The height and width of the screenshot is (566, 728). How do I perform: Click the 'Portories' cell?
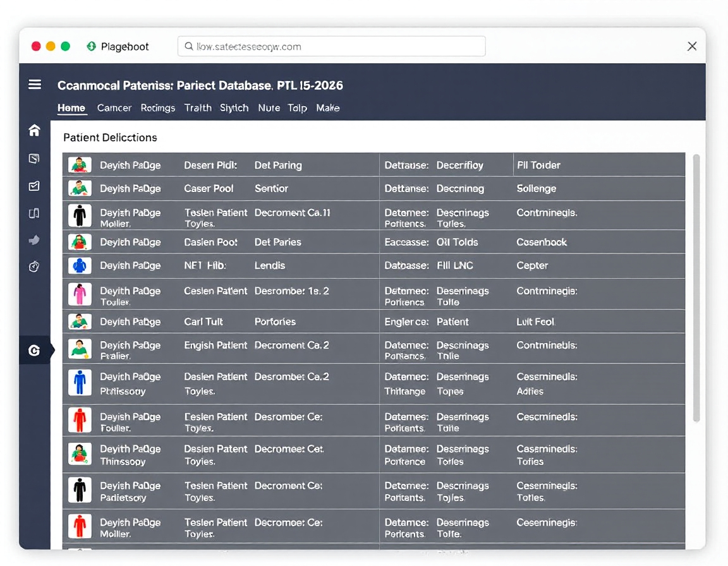click(x=275, y=322)
